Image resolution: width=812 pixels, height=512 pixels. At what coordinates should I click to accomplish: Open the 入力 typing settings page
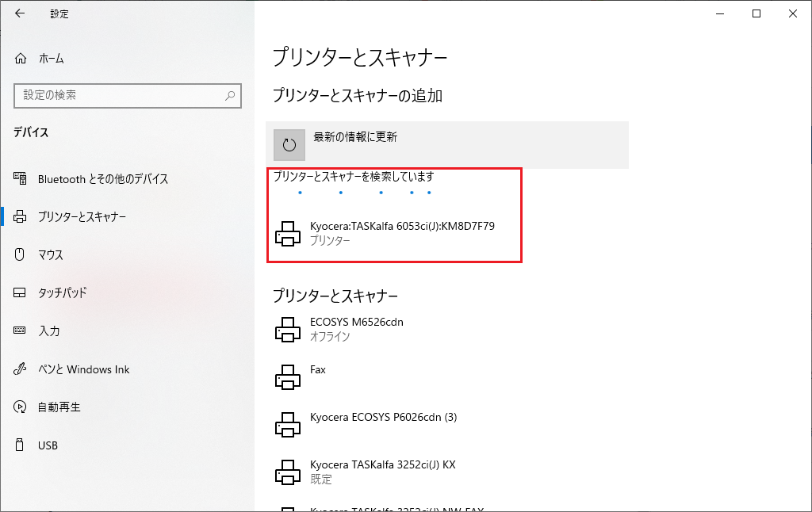point(49,331)
